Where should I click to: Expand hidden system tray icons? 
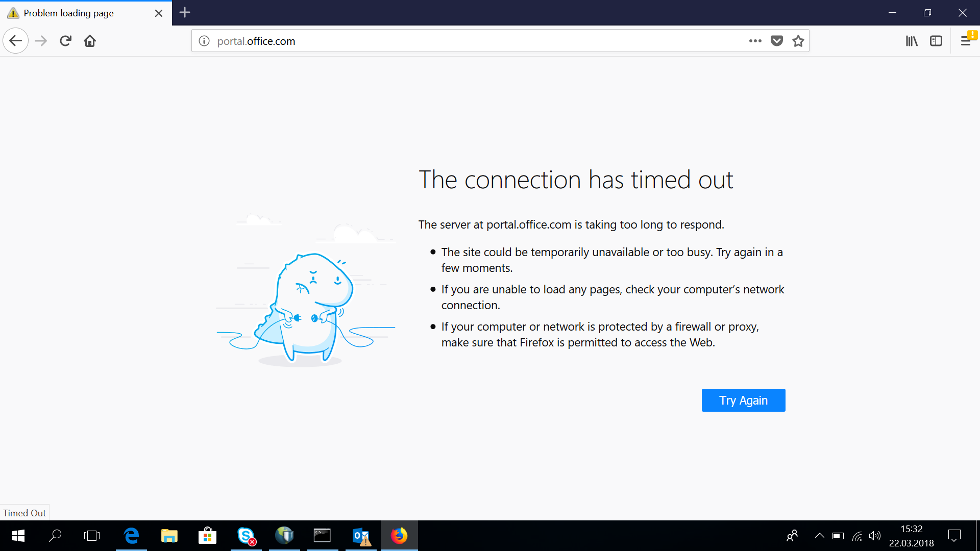click(x=819, y=536)
